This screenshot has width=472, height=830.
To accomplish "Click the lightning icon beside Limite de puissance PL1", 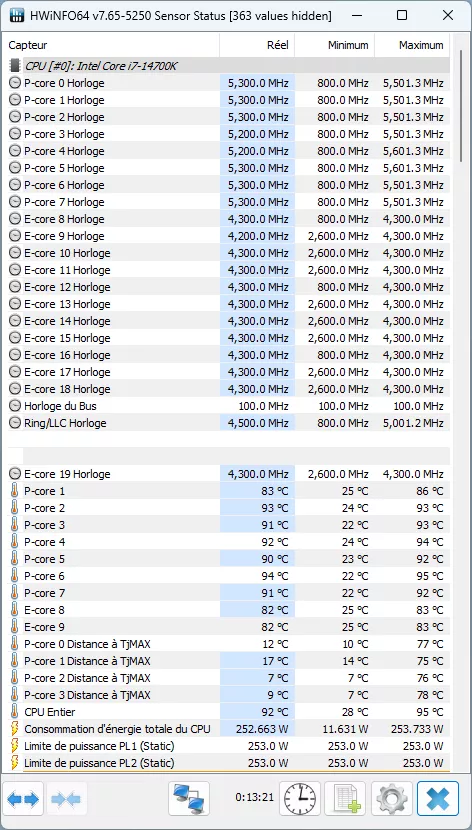I will click(x=15, y=746).
